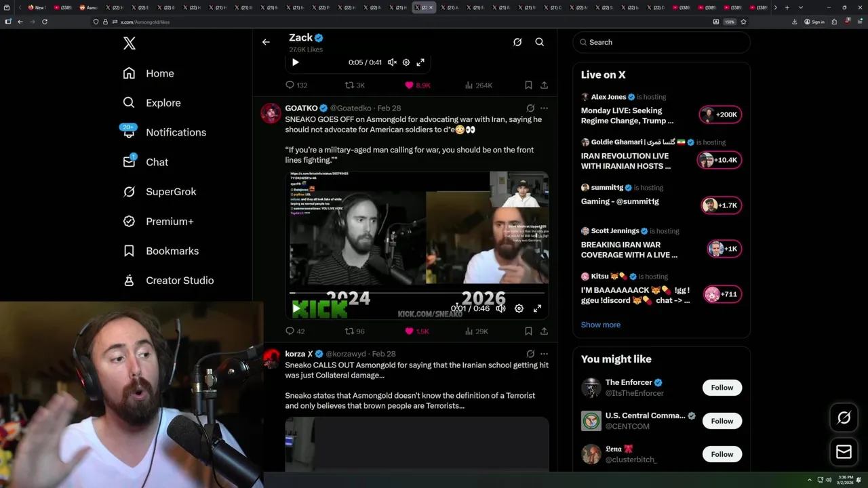
Task: Reply to post with 132 comments
Action: click(296, 85)
